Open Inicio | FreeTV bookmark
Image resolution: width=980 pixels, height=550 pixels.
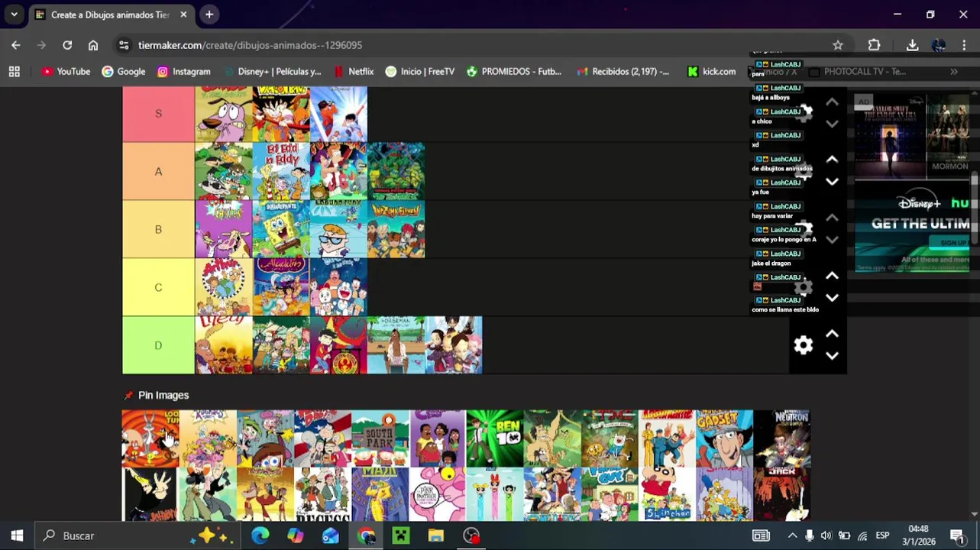point(420,71)
